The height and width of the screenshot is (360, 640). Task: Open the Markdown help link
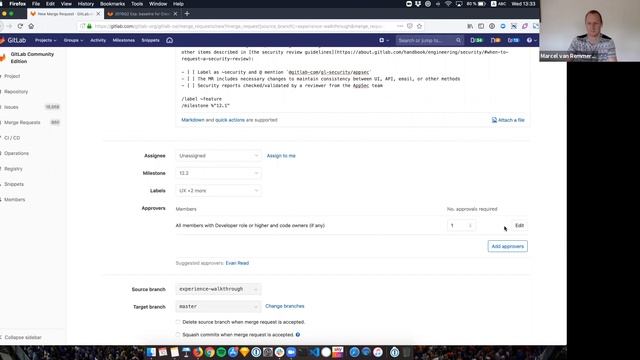coord(193,120)
